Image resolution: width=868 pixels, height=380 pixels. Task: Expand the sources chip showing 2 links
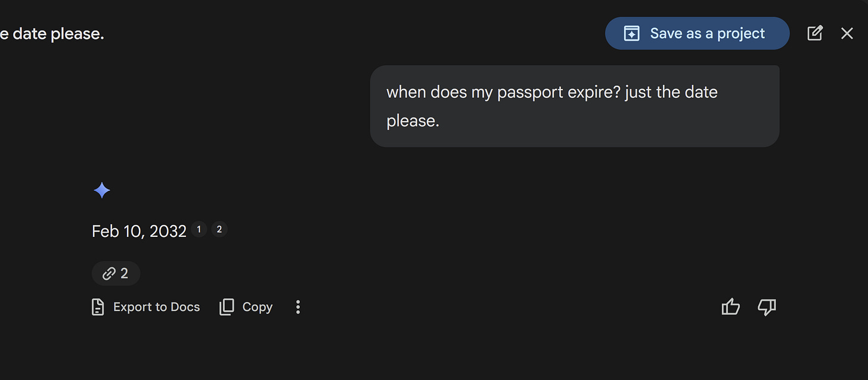(116, 273)
